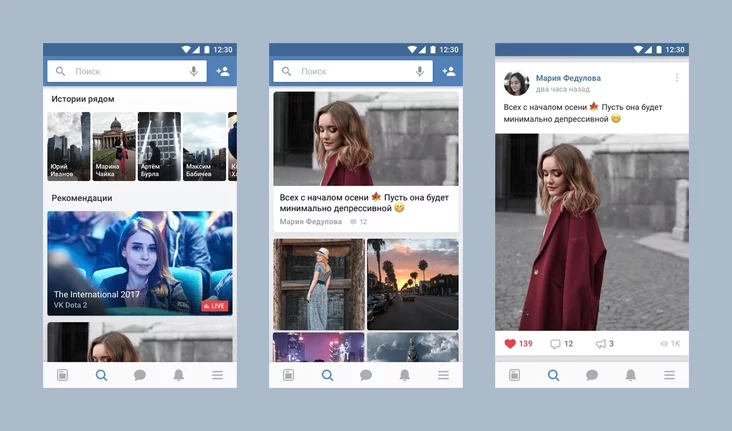Image resolution: width=732 pixels, height=431 pixels.
Task: Open the three-dot options menu on the post
Action: coord(677,78)
